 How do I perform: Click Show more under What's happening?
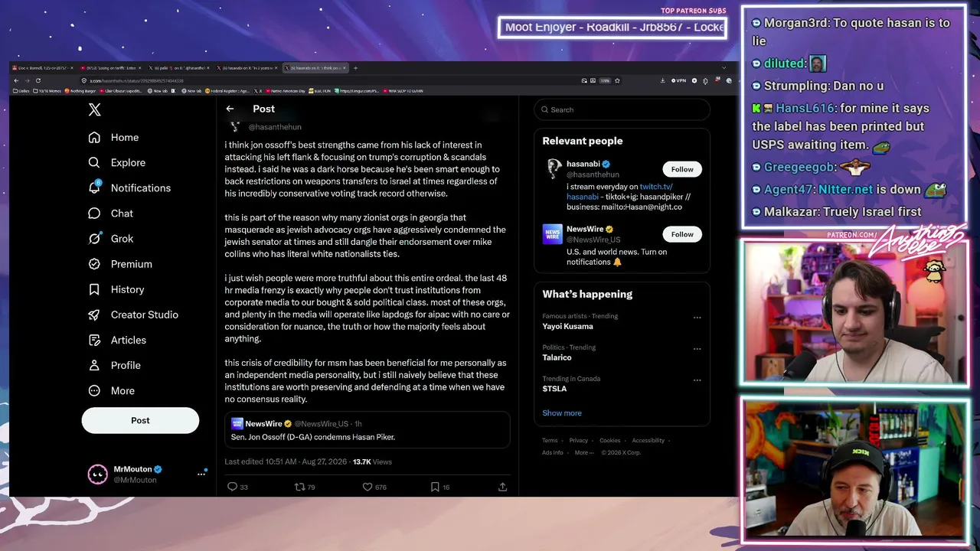point(562,413)
